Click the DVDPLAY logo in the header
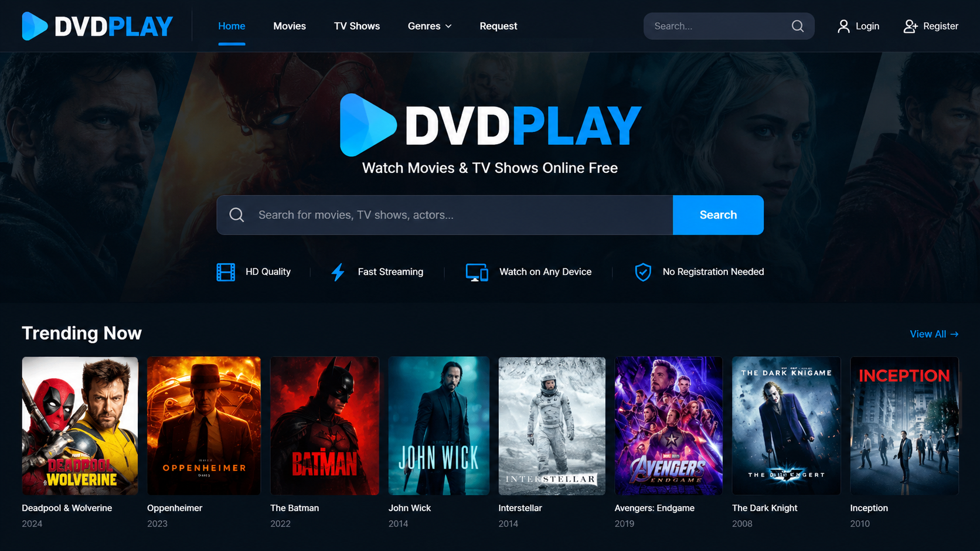Viewport: 980px width, 551px height. click(97, 26)
